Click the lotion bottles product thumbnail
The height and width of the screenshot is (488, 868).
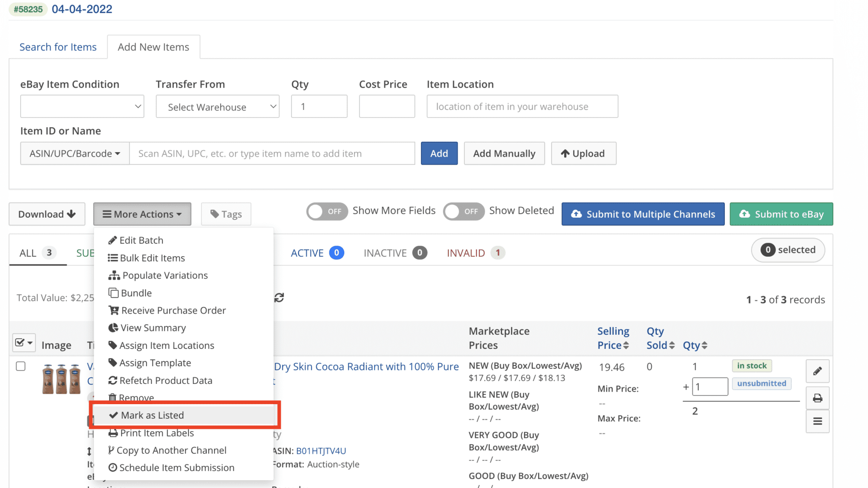click(x=61, y=379)
